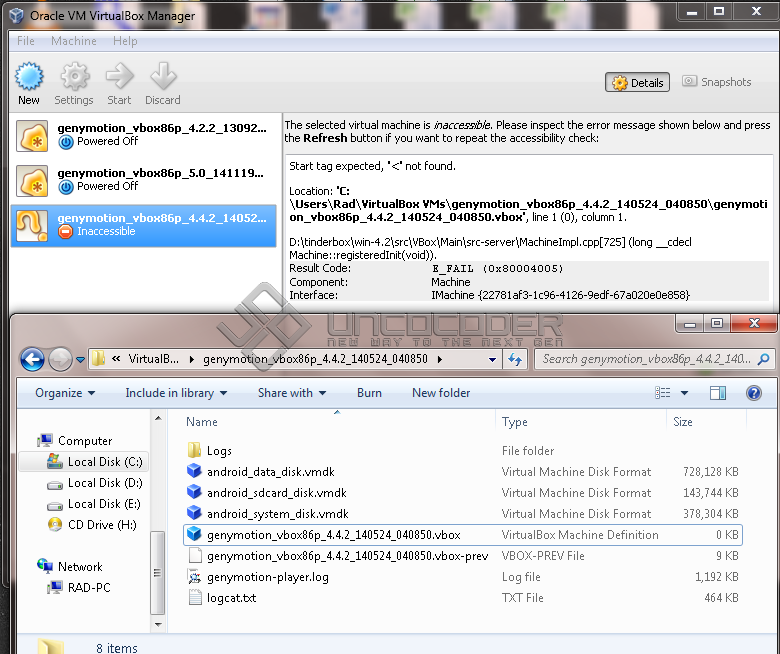Select Local Disk (D:) in tree

tap(104, 483)
